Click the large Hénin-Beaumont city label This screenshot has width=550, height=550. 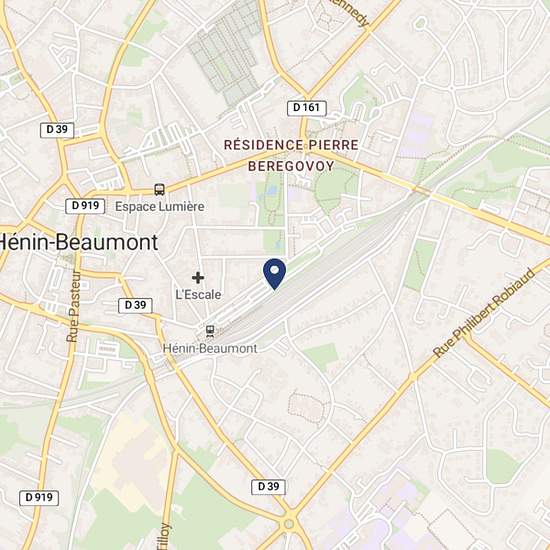point(78,242)
